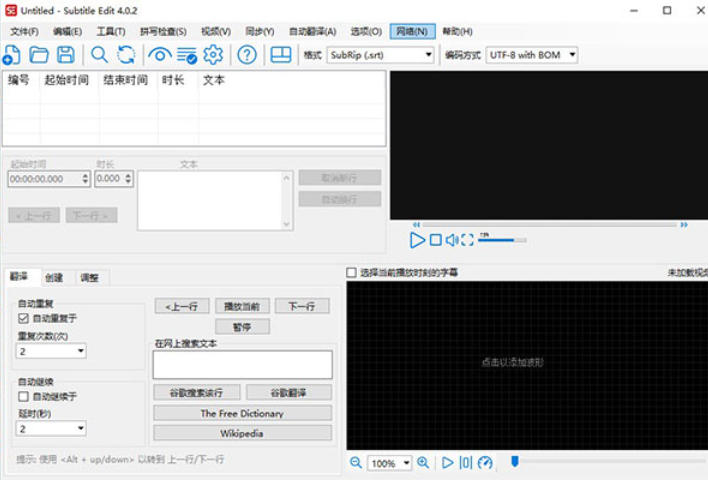Click the Help question mark icon
The width and height of the screenshot is (708, 480).
(247, 55)
